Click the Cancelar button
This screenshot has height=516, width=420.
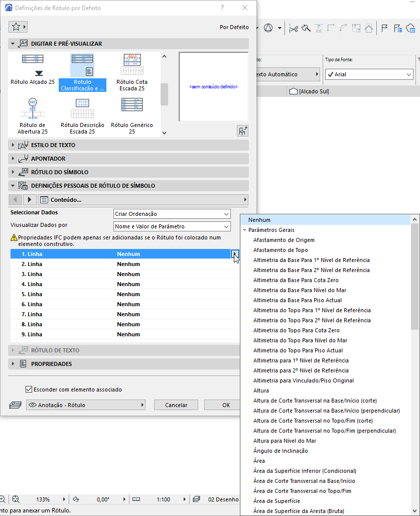(x=176, y=405)
